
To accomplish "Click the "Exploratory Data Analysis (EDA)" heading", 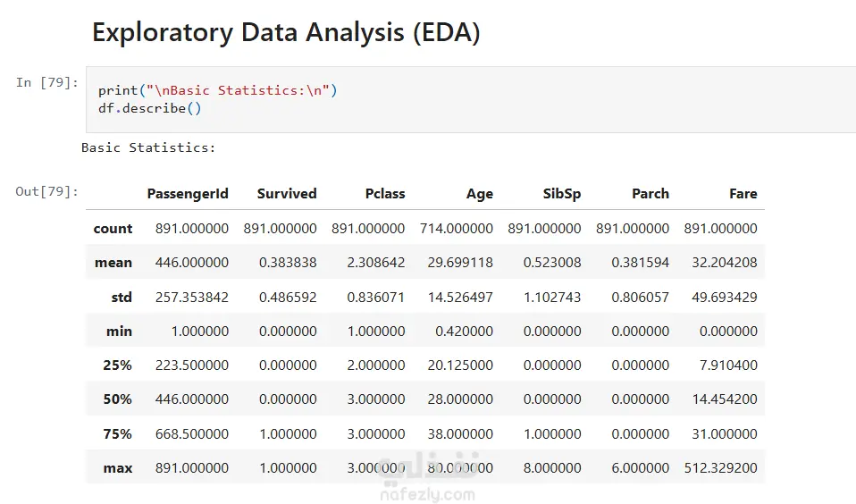I will [286, 33].
